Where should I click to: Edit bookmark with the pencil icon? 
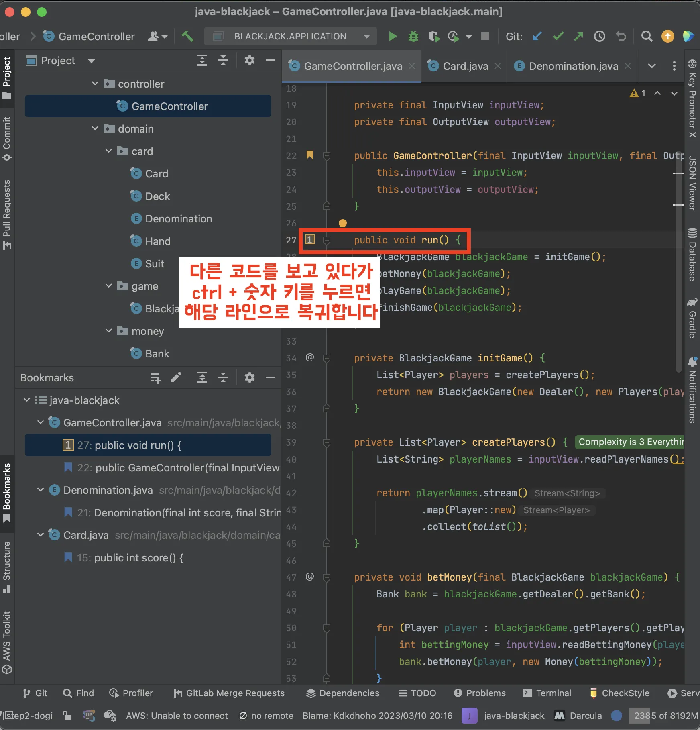(176, 377)
